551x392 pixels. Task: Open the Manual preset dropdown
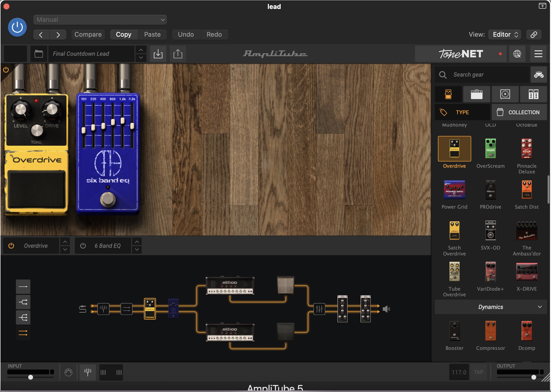point(100,20)
